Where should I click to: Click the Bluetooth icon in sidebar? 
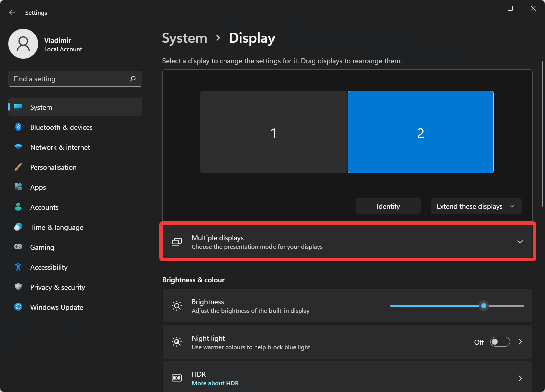click(18, 127)
